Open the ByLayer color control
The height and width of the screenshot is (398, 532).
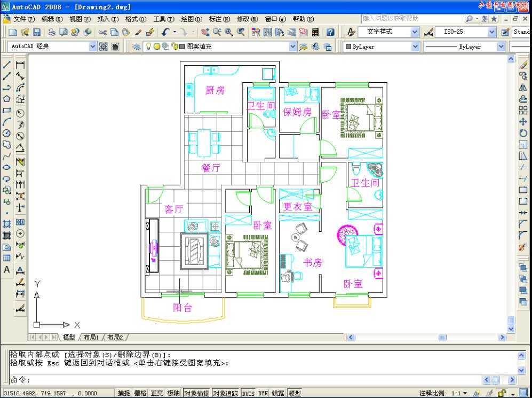pos(382,46)
